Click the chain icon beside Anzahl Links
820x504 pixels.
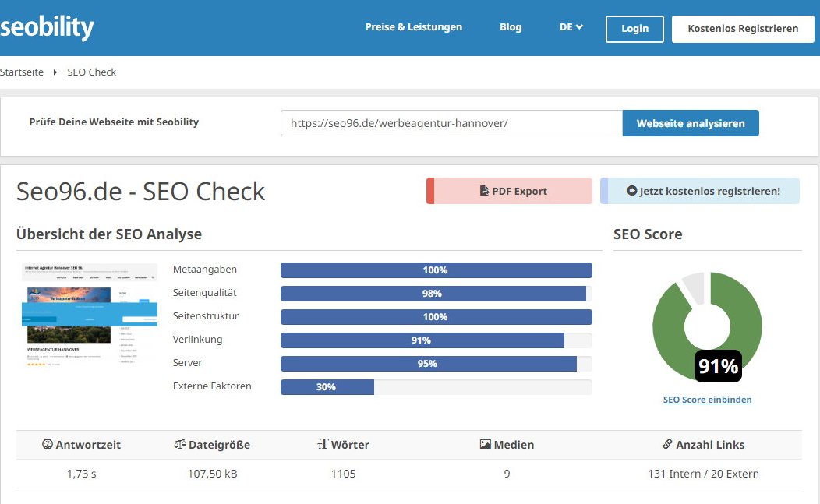point(667,445)
